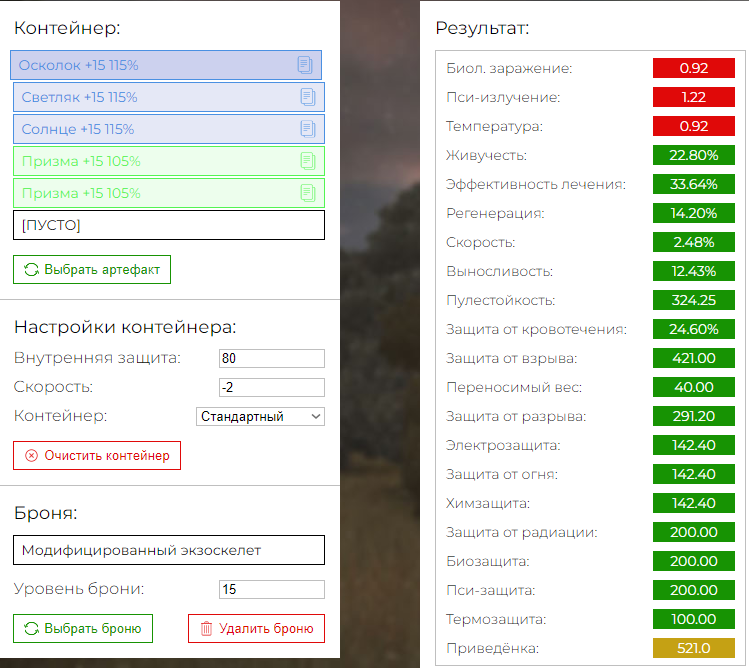
Task: Focus the Уровень брони input field
Action: tap(272, 589)
